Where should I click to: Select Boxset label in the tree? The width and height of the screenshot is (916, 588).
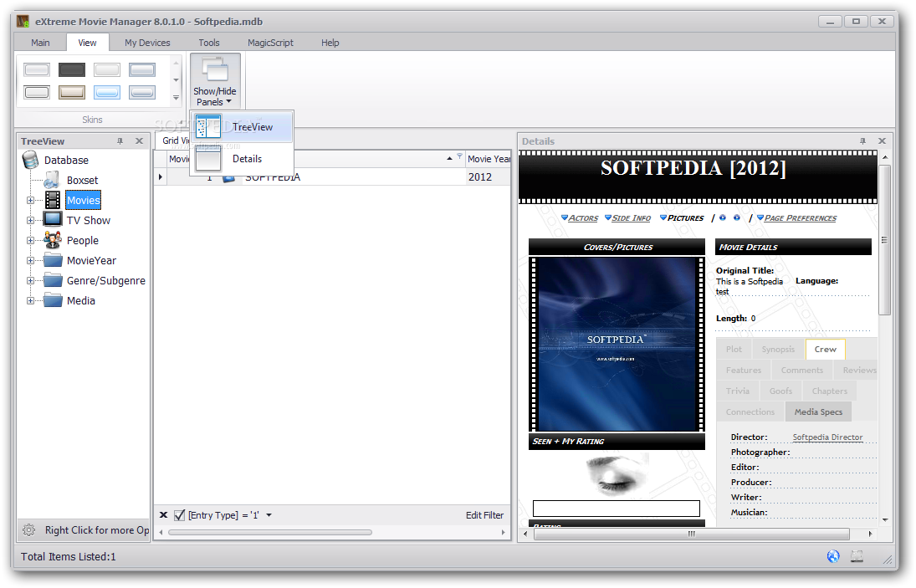pyautogui.click(x=82, y=181)
